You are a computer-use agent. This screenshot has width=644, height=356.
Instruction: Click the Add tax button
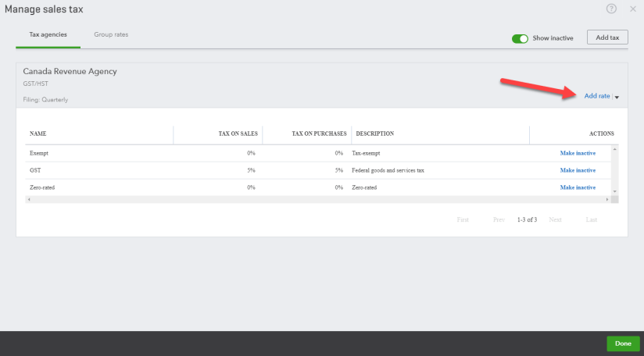[607, 37]
